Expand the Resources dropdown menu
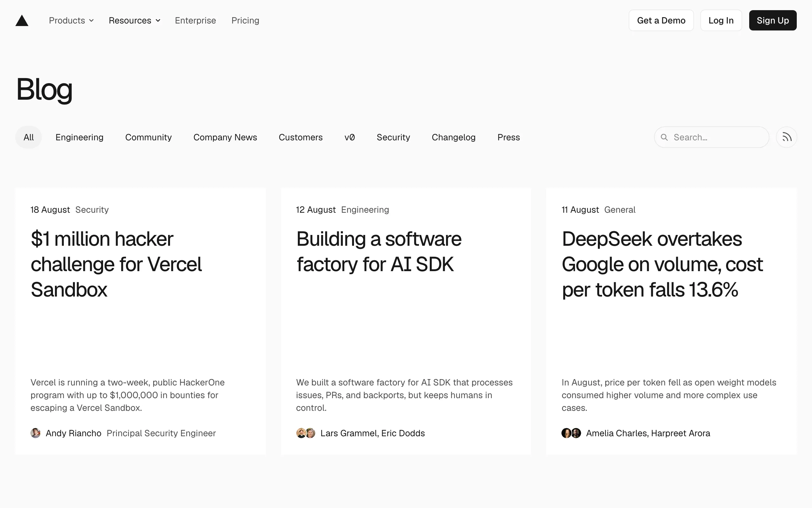The height and width of the screenshot is (508, 812). pos(134,21)
